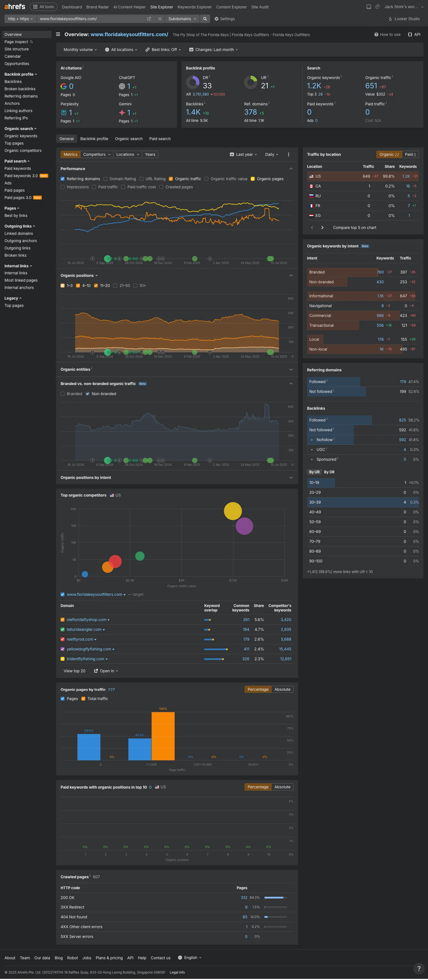Viewport: 428px width, 980px height.
Task: Check the Branded traffic checkbox
Action: click(x=63, y=394)
